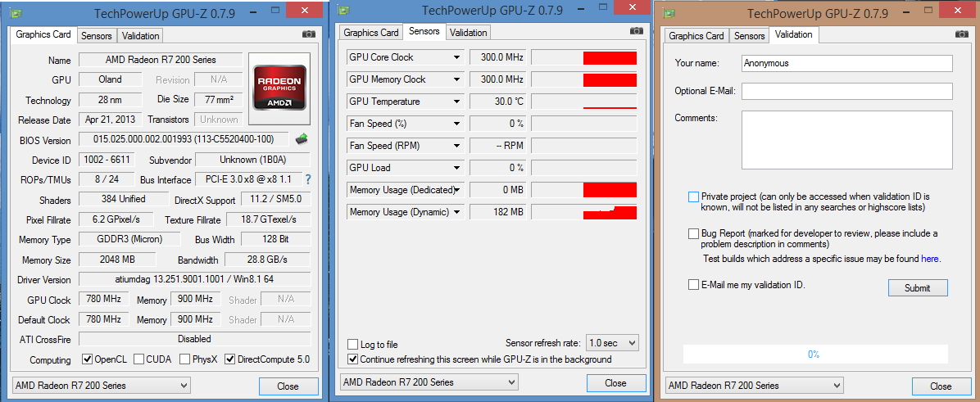Image resolution: width=980 pixels, height=402 pixels.
Task: Click the Your name input field
Action: point(847,63)
